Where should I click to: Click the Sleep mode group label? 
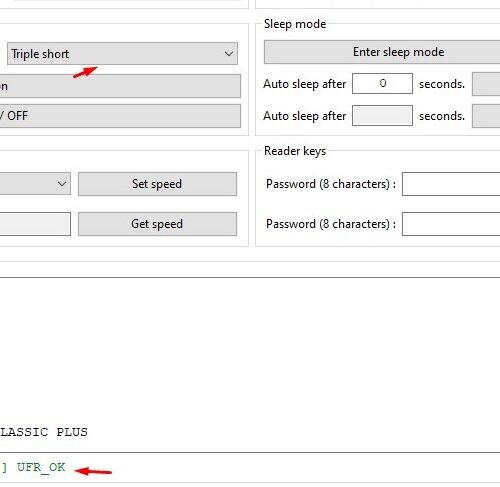(x=295, y=24)
